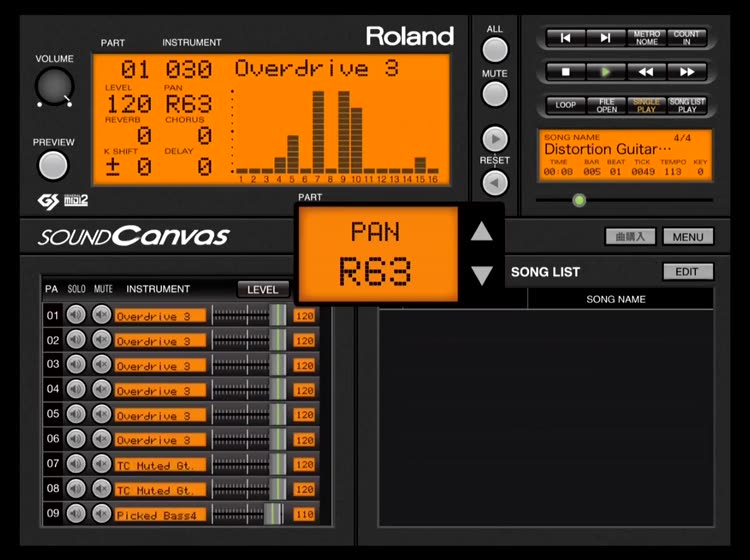Mute part 04

pos(101,389)
